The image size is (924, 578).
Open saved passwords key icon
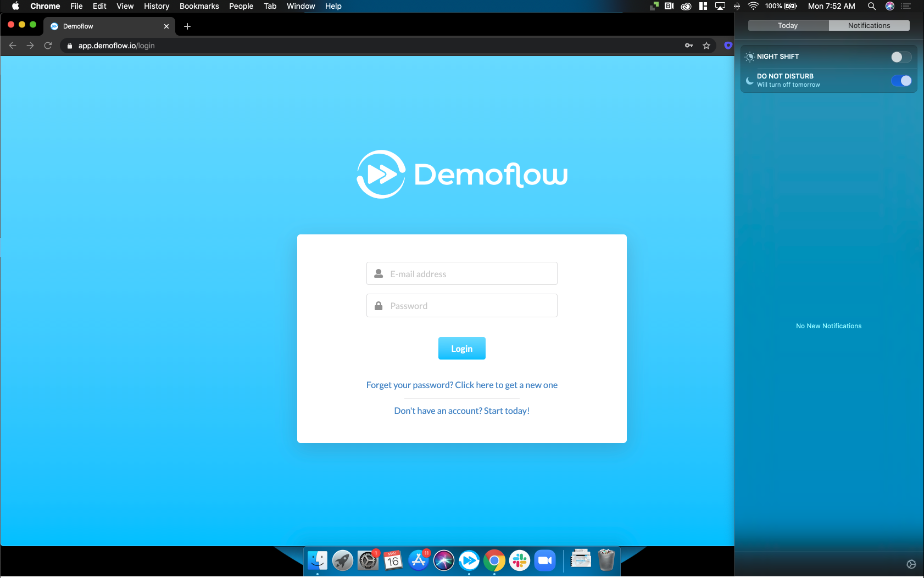[689, 46]
